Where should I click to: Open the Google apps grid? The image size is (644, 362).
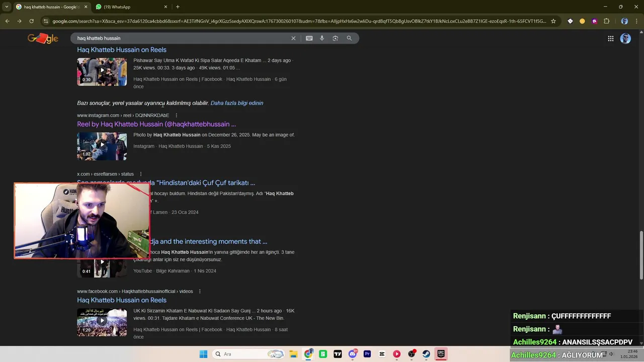(610, 39)
